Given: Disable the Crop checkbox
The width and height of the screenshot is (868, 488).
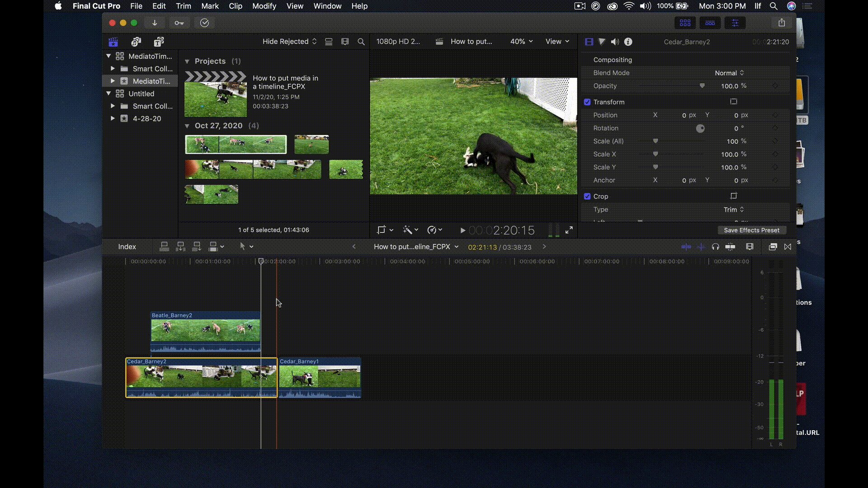Looking at the screenshot, I should tap(587, 197).
